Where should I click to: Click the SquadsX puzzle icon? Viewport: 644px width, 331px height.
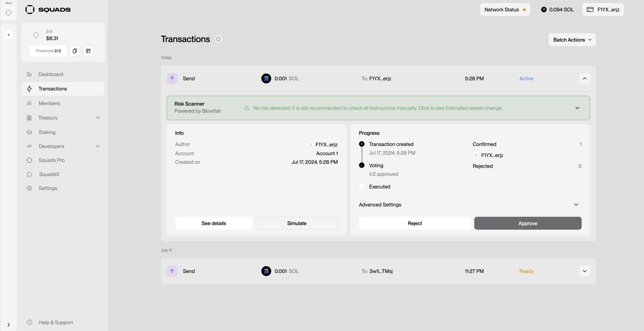click(30, 174)
